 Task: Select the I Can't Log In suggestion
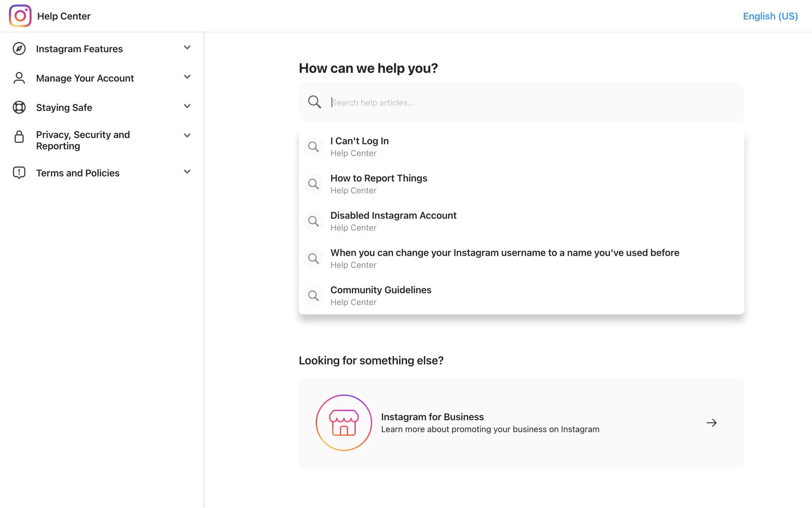pos(359,146)
